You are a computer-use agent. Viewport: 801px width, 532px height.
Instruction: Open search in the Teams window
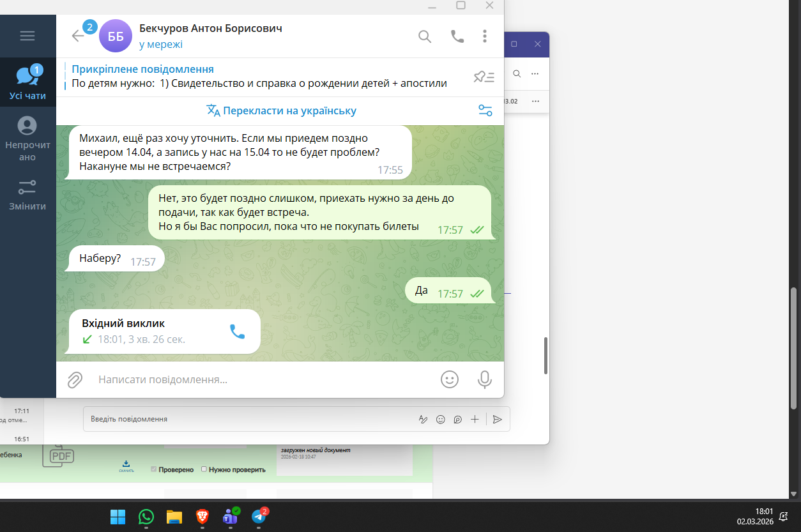point(517,73)
